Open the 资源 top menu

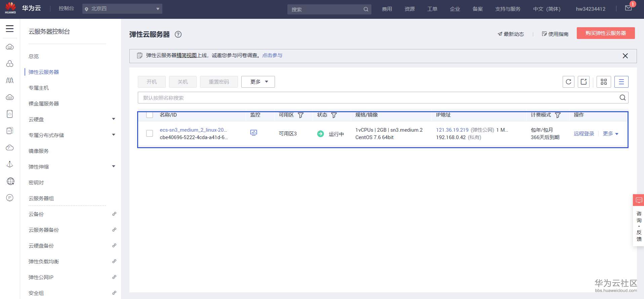[x=410, y=9]
